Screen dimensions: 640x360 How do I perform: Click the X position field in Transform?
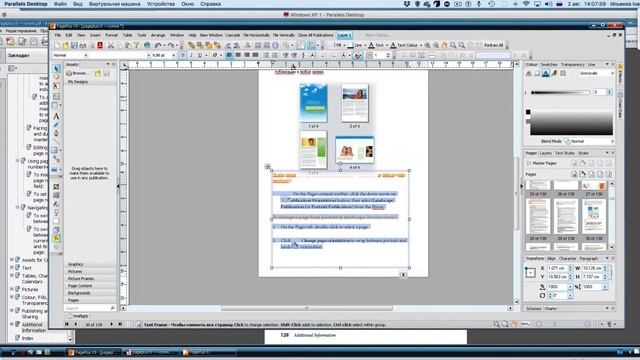pyautogui.click(x=558, y=268)
